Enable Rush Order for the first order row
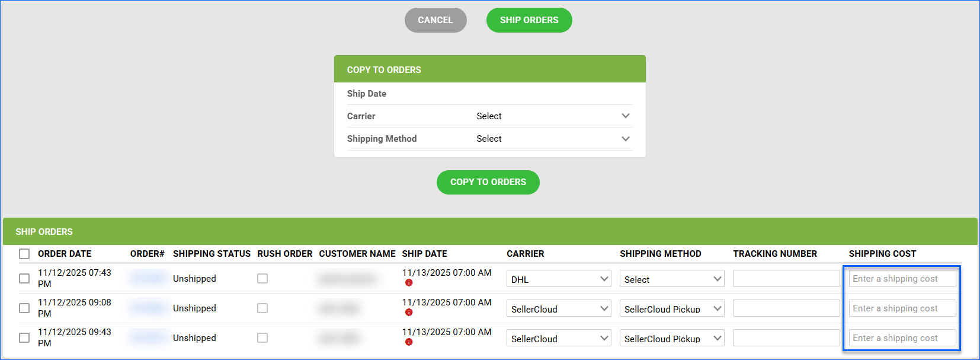 (x=262, y=278)
